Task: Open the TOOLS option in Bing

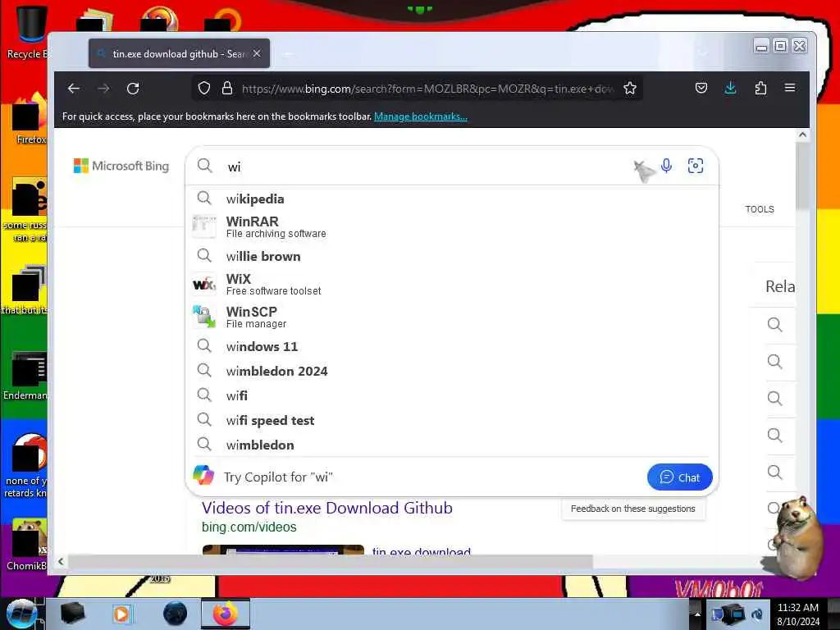Action: pyautogui.click(x=760, y=209)
